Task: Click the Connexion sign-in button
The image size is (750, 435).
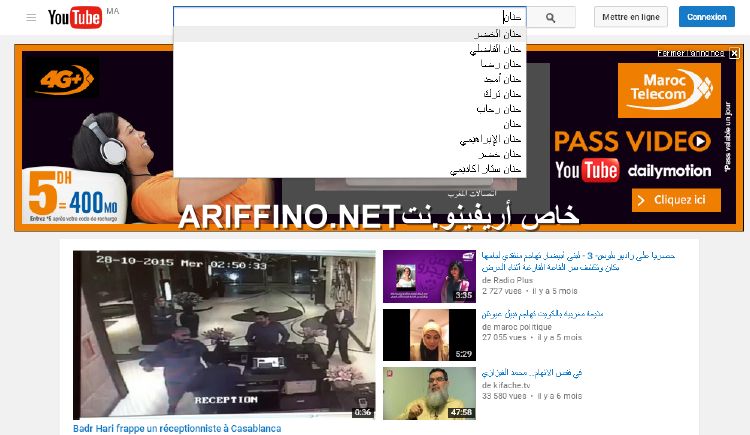Action: tap(706, 17)
